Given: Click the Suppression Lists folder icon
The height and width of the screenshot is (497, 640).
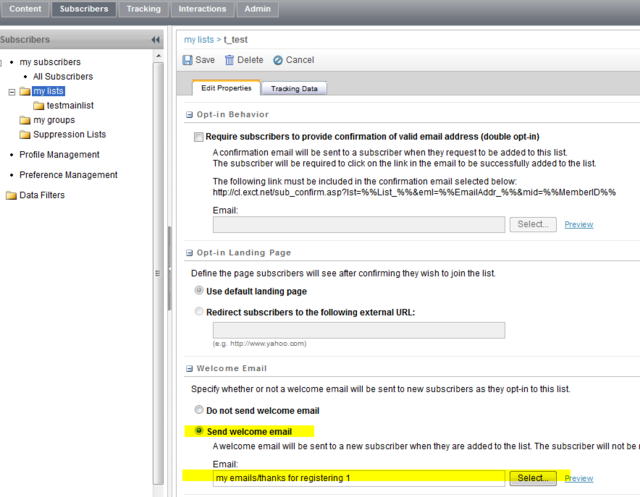Looking at the screenshot, I should click(25, 135).
